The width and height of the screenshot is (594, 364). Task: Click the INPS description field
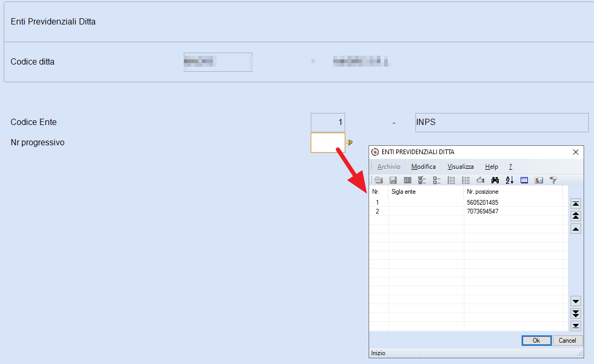coord(502,122)
